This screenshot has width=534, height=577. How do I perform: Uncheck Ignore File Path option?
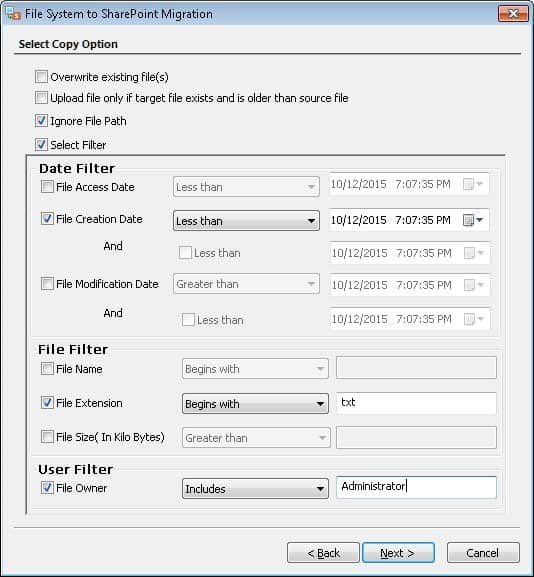coord(41,121)
